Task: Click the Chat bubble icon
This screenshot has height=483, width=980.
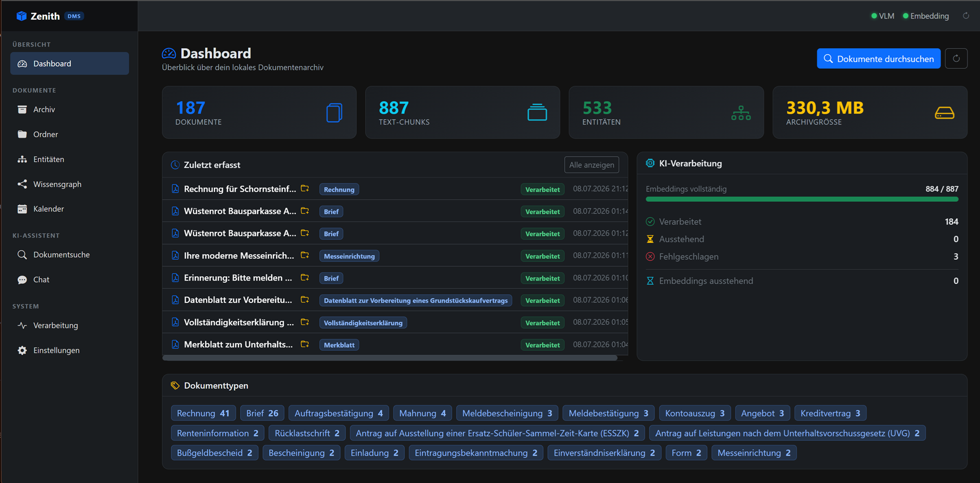Action: point(22,280)
